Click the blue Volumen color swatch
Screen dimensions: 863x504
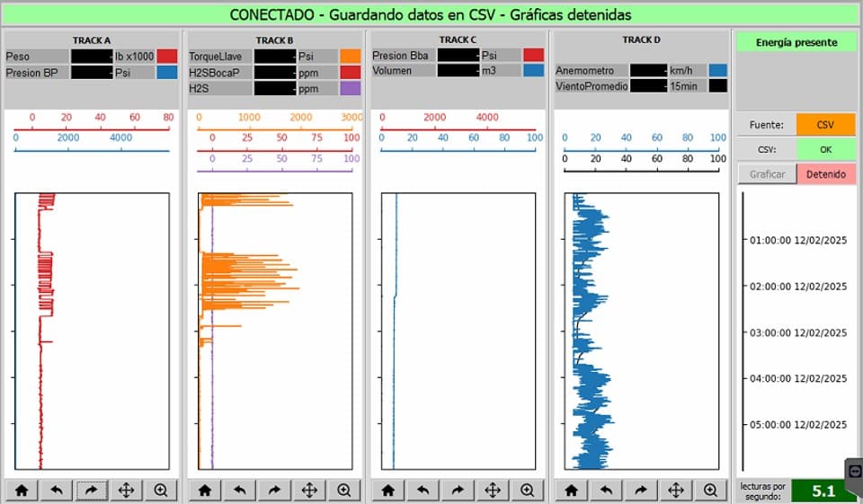534,70
